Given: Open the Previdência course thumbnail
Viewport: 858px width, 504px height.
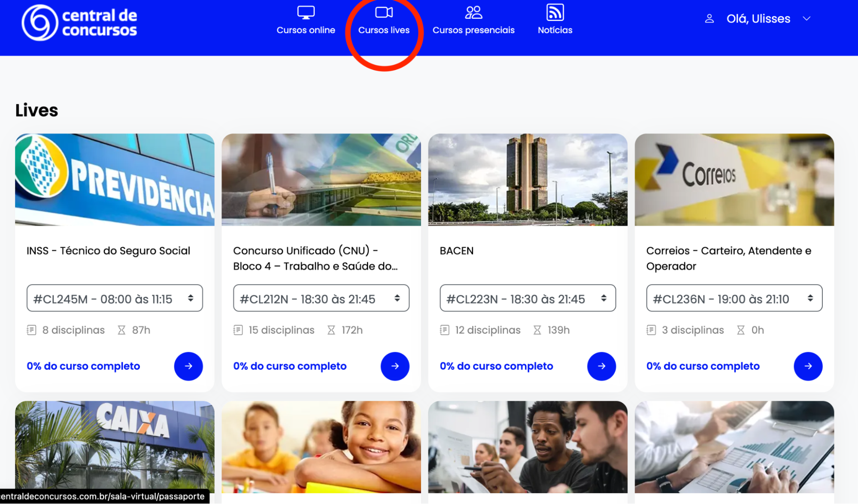Looking at the screenshot, I should [x=115, y=179].
